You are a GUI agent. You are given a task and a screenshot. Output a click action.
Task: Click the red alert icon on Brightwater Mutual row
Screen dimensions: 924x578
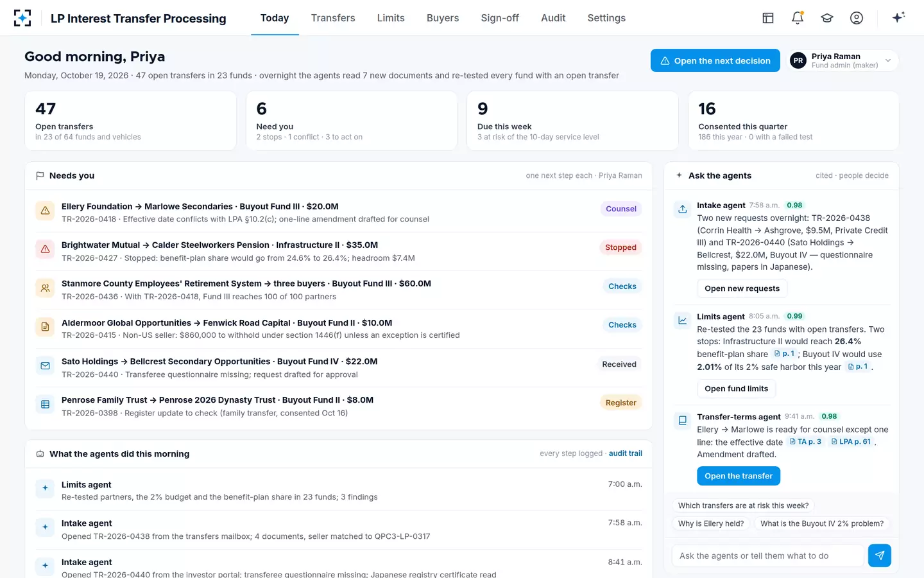(x=45, y=249)
